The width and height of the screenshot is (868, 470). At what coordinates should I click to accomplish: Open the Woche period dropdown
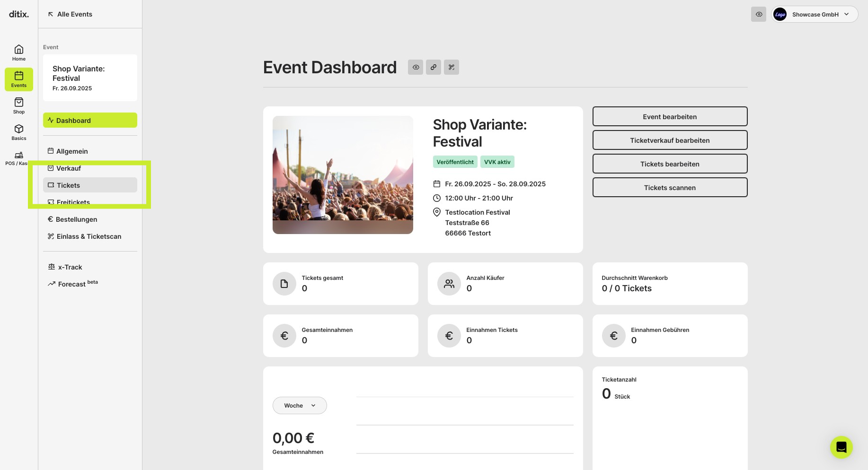(300, 405)
